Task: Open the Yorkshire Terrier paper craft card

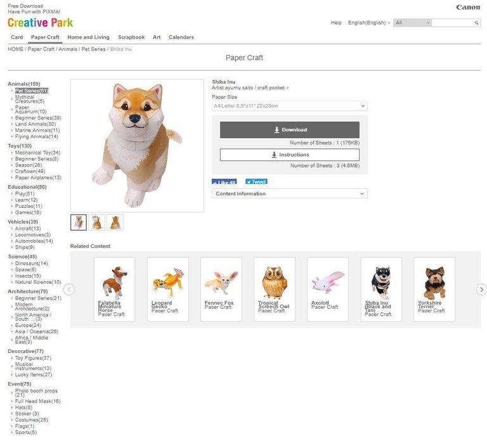Action: coord(434,290)
